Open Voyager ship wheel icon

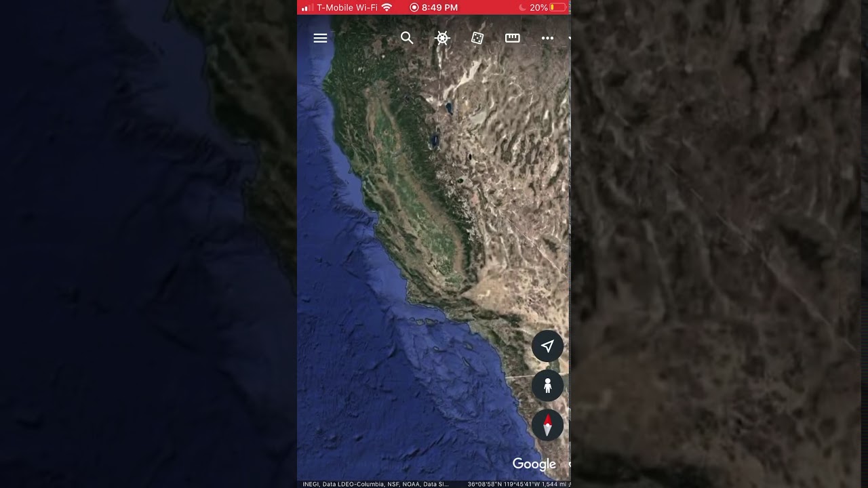click(442, 38)
